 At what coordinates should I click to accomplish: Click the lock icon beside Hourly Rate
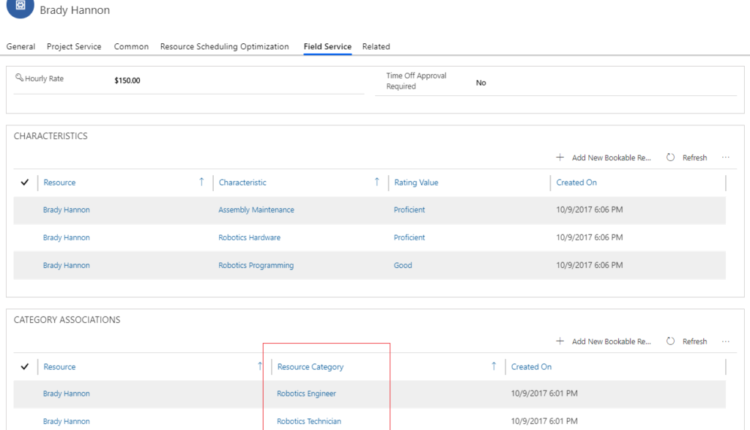point(19,78)
